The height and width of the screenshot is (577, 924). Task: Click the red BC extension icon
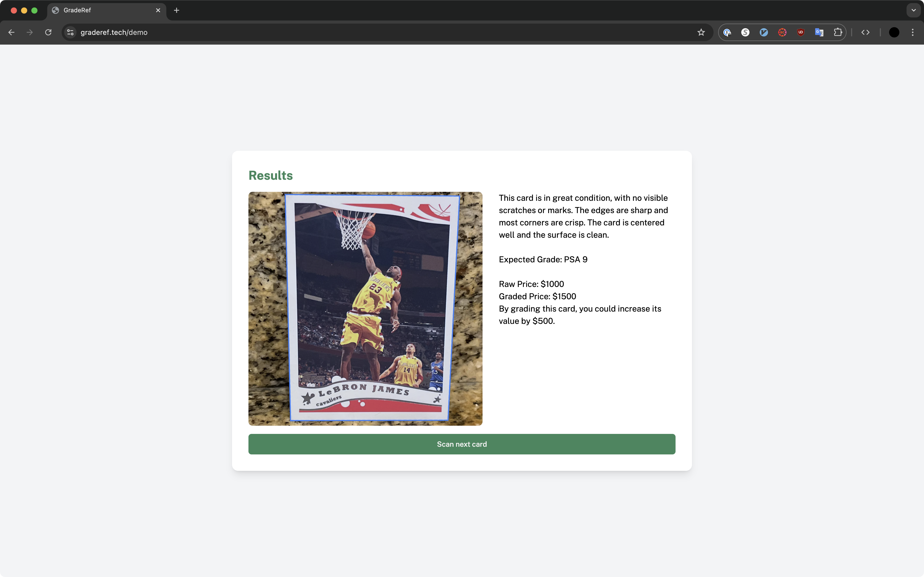pyautogui.click(x=782, y=32)
